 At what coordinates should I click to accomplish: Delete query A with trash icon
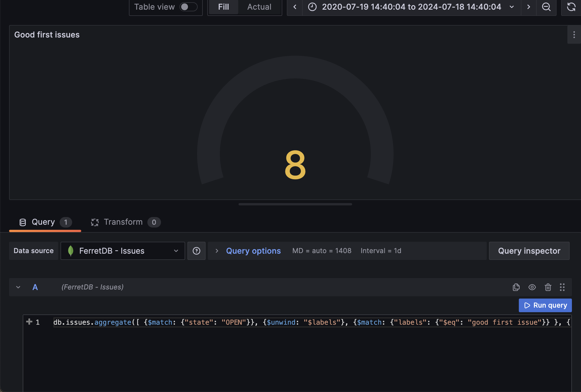click(x=548, y=287)
